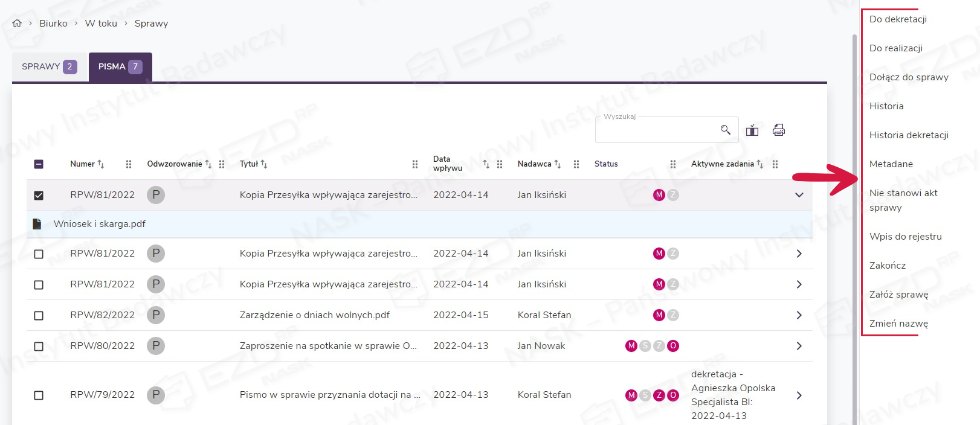Click the home icon in breadcrumb
This screenshot has width=980, height=425.
click(x=17, y=24)
